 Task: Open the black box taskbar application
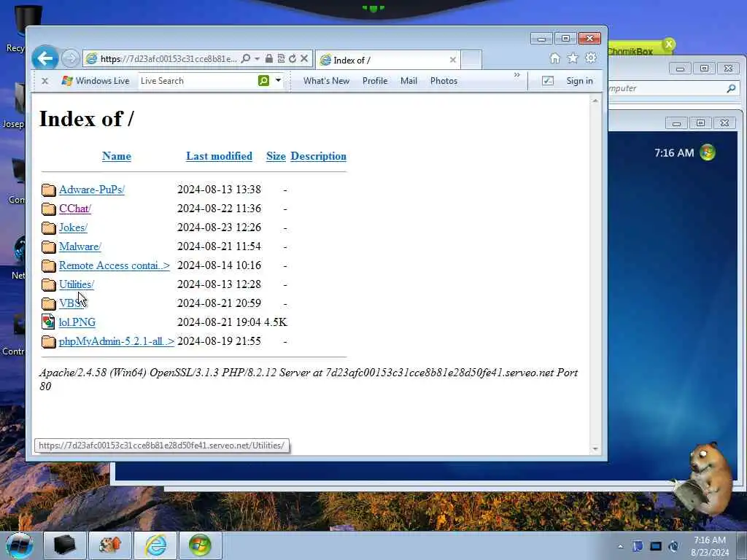(65, 545)
